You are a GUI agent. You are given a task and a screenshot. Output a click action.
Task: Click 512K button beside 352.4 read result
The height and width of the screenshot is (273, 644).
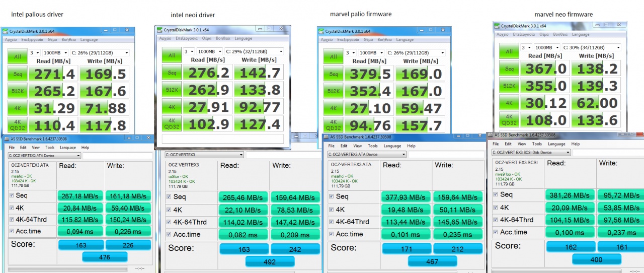coord(333,91)
